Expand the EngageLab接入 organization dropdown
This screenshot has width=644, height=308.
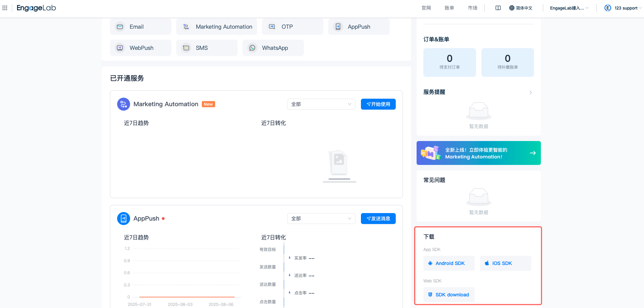click(x=569, y=8)
